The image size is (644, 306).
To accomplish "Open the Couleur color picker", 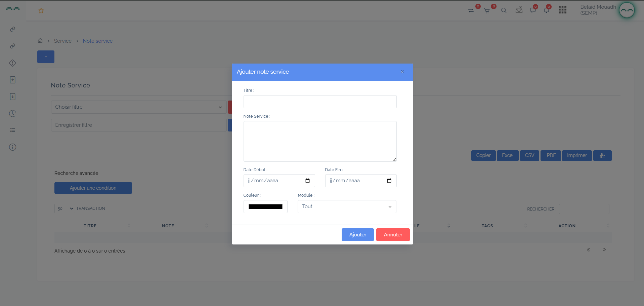I will point(265,207).
